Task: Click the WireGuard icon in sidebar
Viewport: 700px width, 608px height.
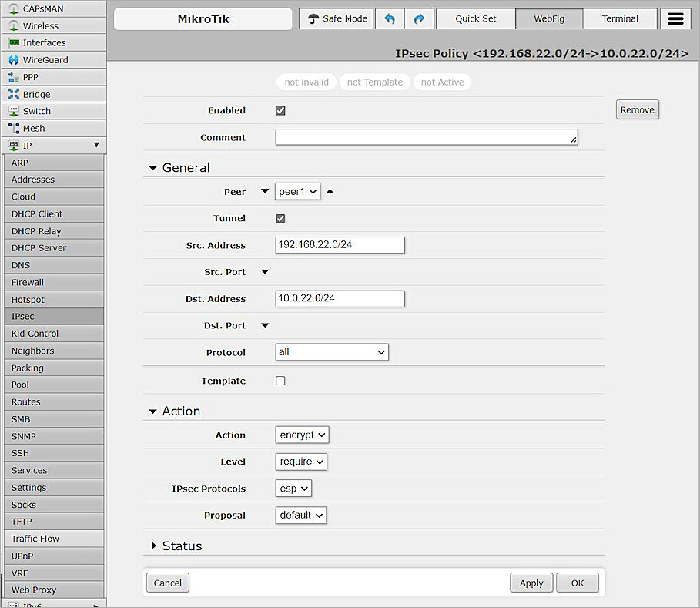Action: click(14, 60)
